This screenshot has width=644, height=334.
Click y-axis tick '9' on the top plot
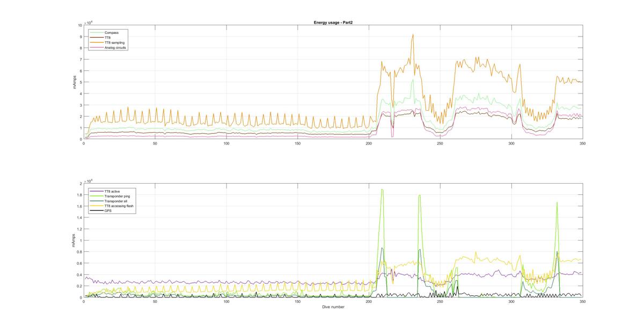(80, 37)
